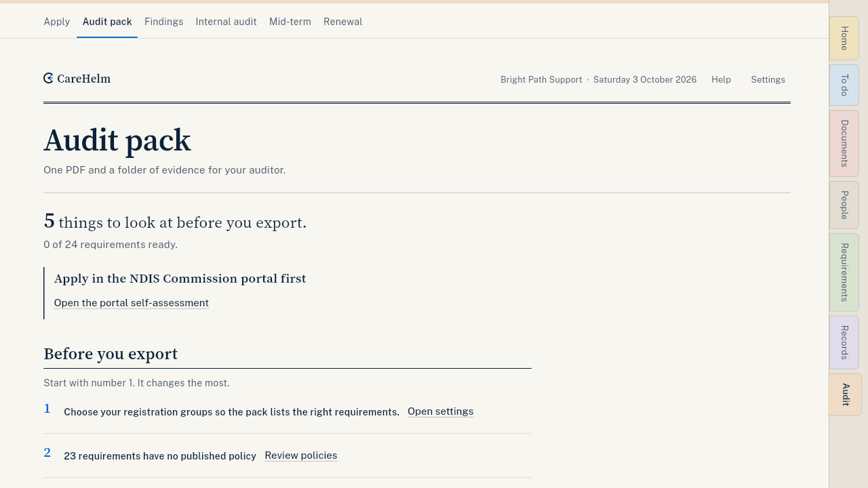Viewport: 868px width, 488px height.
Task: Click 'Apply in the NDIS Commission portal first'
Action: (x=180, y=279)
